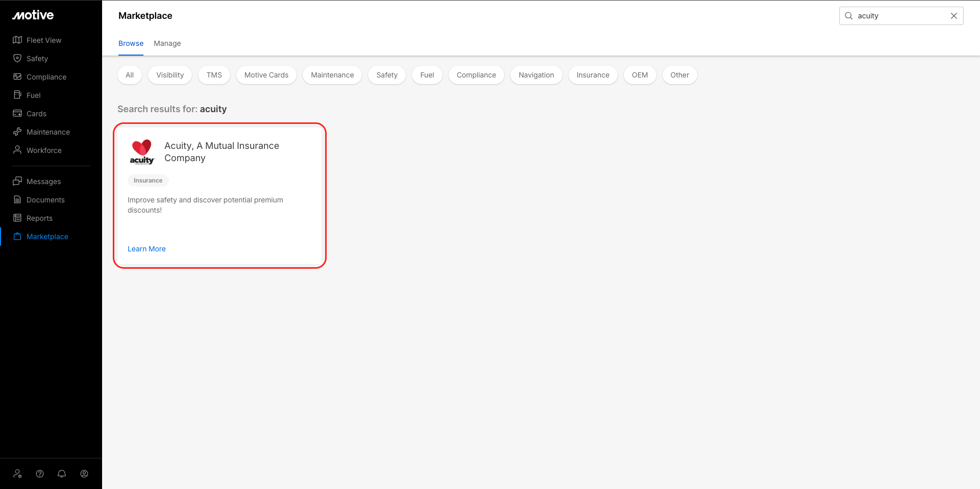Click the Compliance icon in the sidebar
Image resolution: width=980 pixels, height=489 pixels.
point(17,77)
